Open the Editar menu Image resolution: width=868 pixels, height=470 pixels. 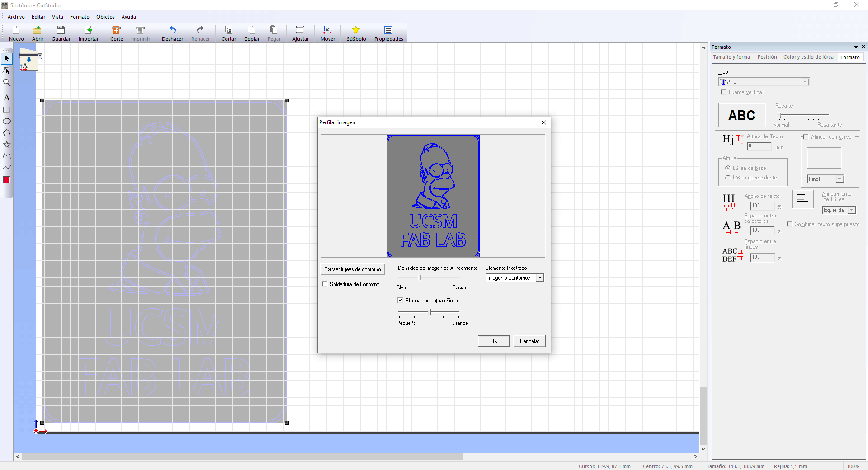coord(38,17)
